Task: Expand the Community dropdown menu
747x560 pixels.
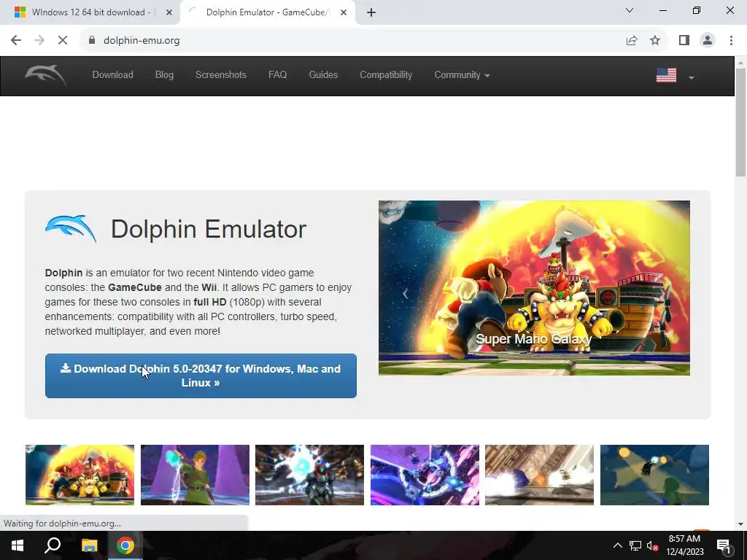Action: pos(462,75)
